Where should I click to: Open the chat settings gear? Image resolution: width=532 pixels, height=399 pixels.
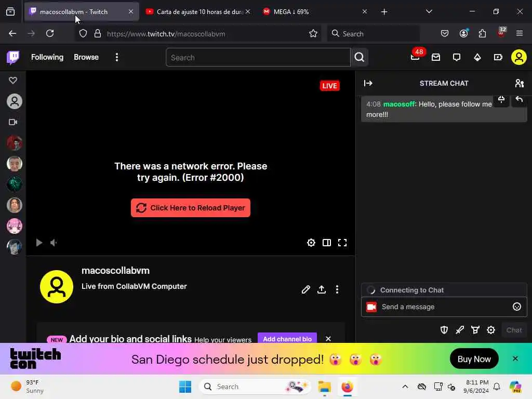(x=491, y=330)
